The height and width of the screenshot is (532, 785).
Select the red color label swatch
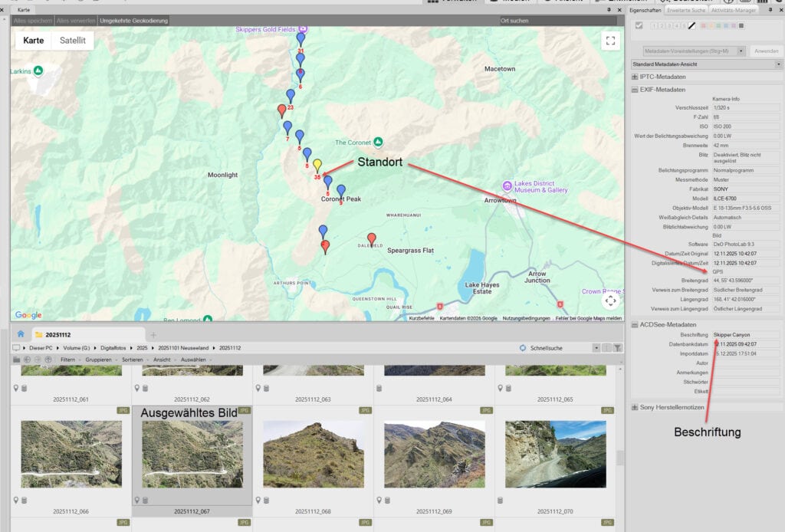(703, 26)
